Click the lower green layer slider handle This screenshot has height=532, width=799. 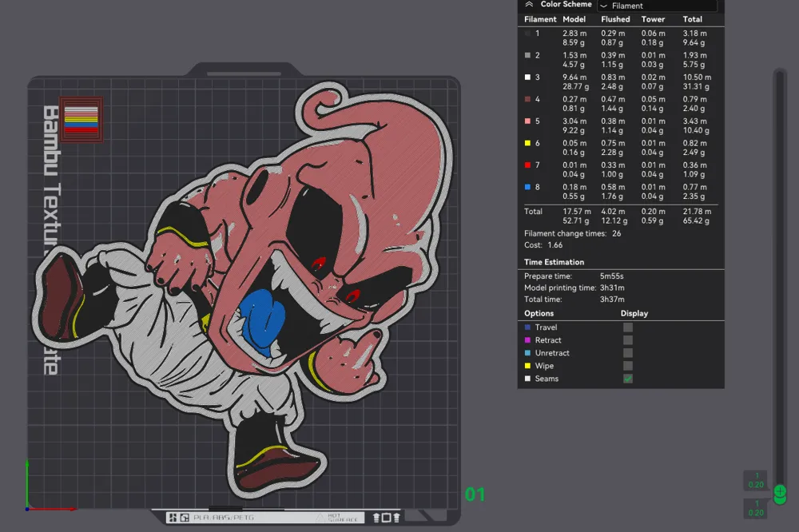[780, 500]
